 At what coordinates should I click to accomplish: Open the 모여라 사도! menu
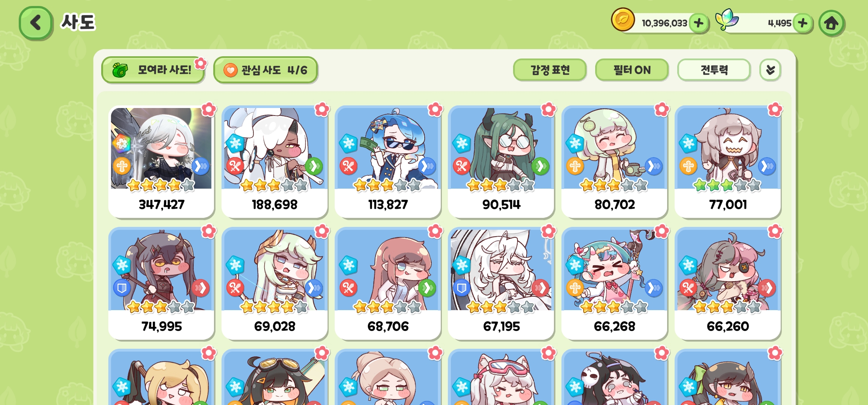(x=153, y=70)
